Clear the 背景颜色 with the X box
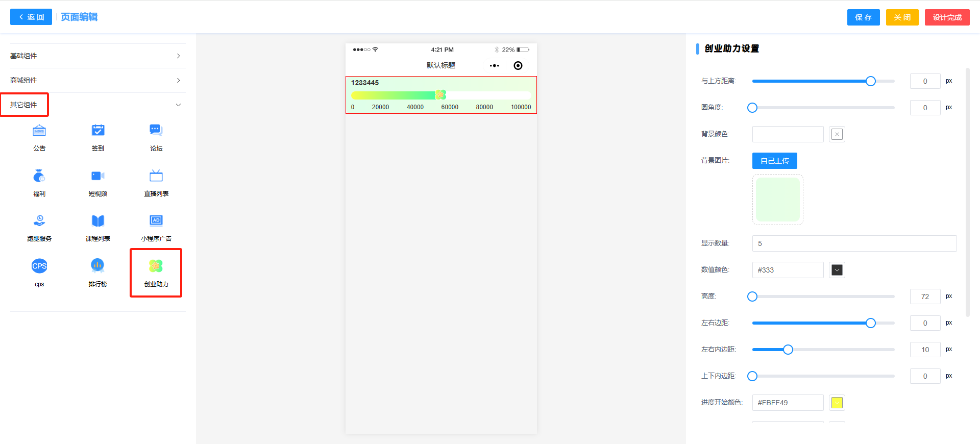Viewport: 980px width, 444px height. 837,134
